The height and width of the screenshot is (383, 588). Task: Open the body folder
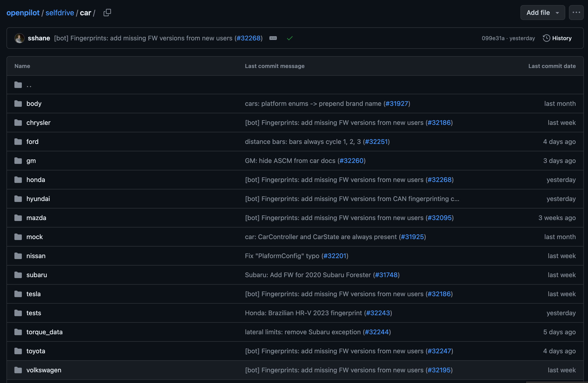click(x=34, y=104)
